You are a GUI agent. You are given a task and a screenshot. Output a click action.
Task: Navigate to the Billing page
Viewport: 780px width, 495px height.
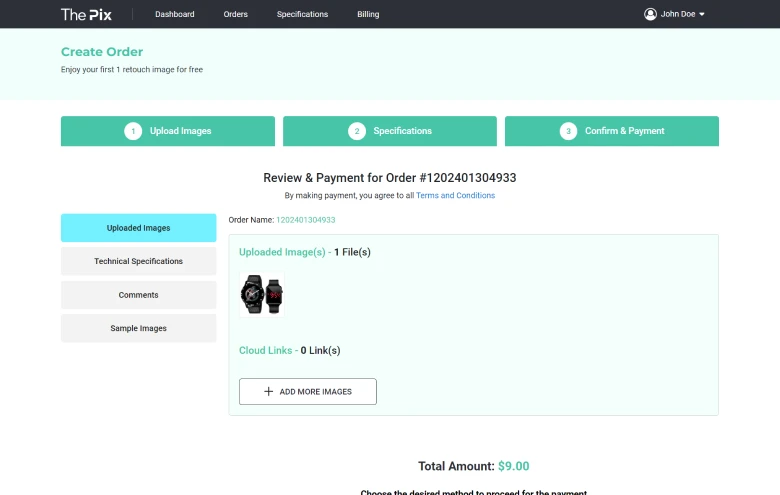coord(368,14)
